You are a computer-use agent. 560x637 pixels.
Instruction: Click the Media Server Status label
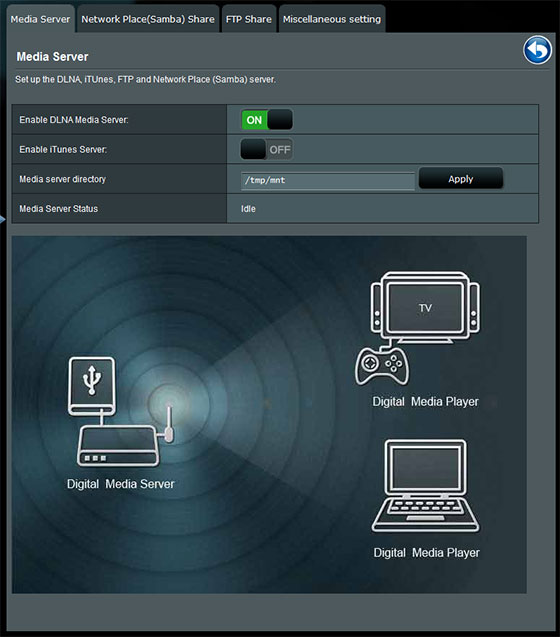(59, 209)
